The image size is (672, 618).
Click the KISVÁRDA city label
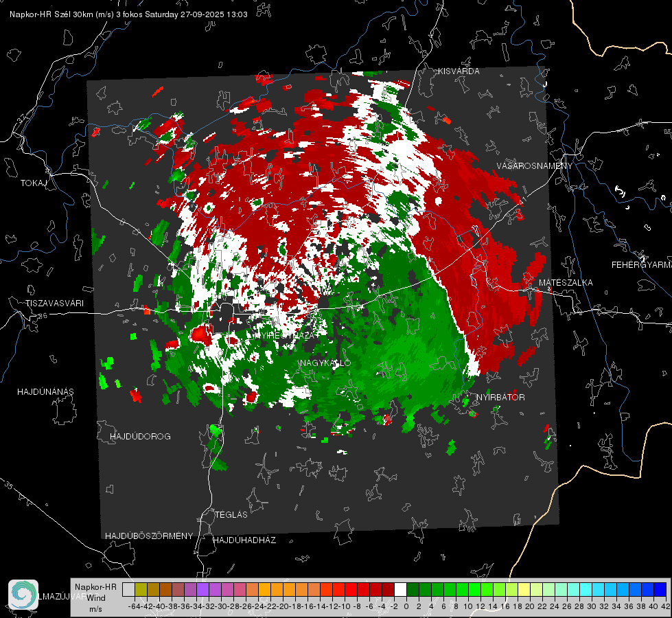point(459,71)
